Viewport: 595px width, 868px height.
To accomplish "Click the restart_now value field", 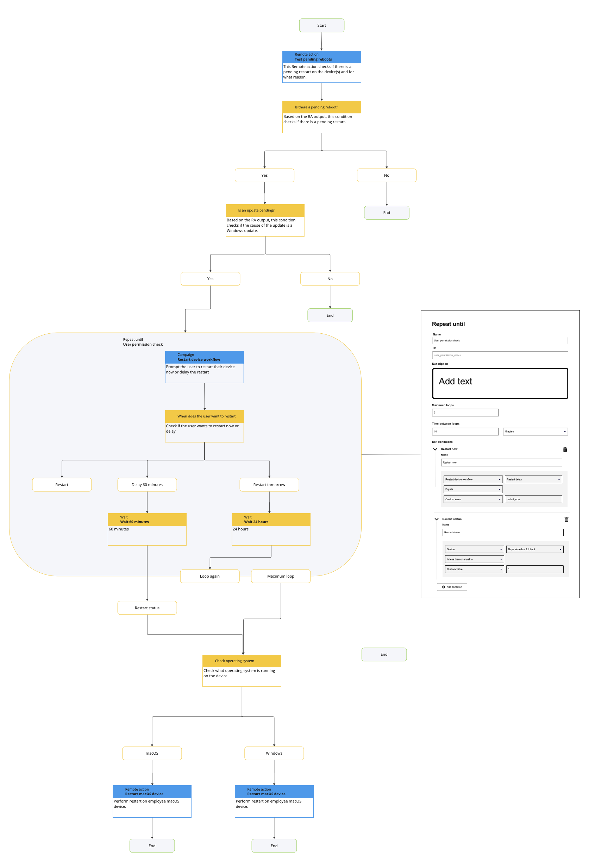I will (x=533, y=499).
